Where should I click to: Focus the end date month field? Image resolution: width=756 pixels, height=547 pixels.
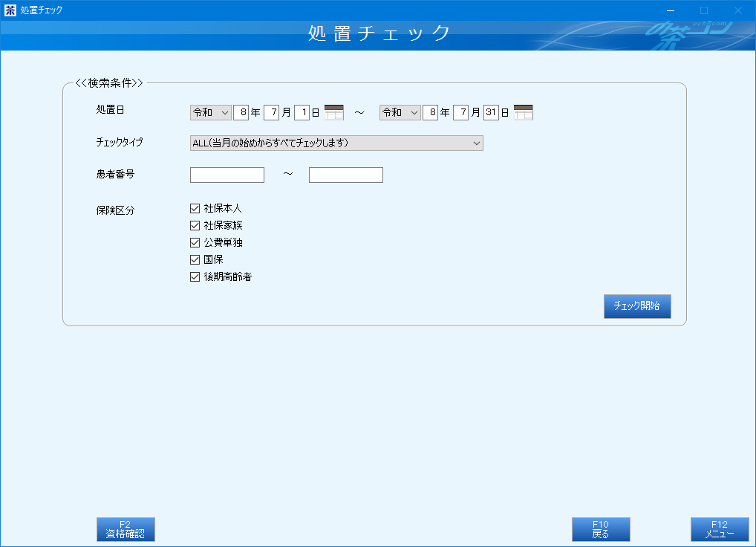click(461, 112)
